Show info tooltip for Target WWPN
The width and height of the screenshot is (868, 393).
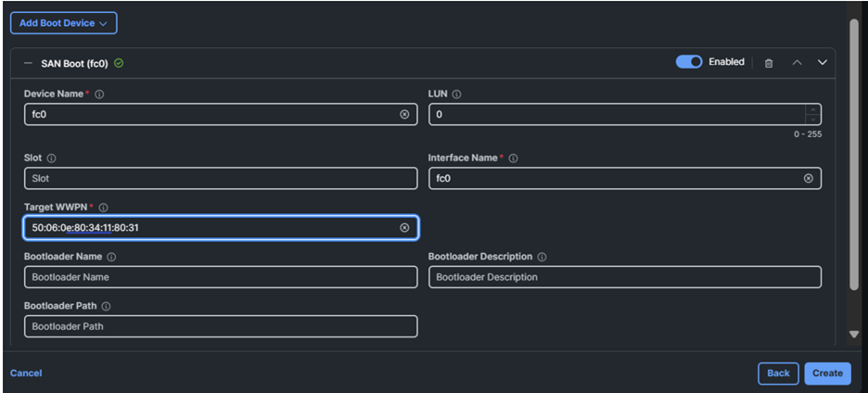104,208
